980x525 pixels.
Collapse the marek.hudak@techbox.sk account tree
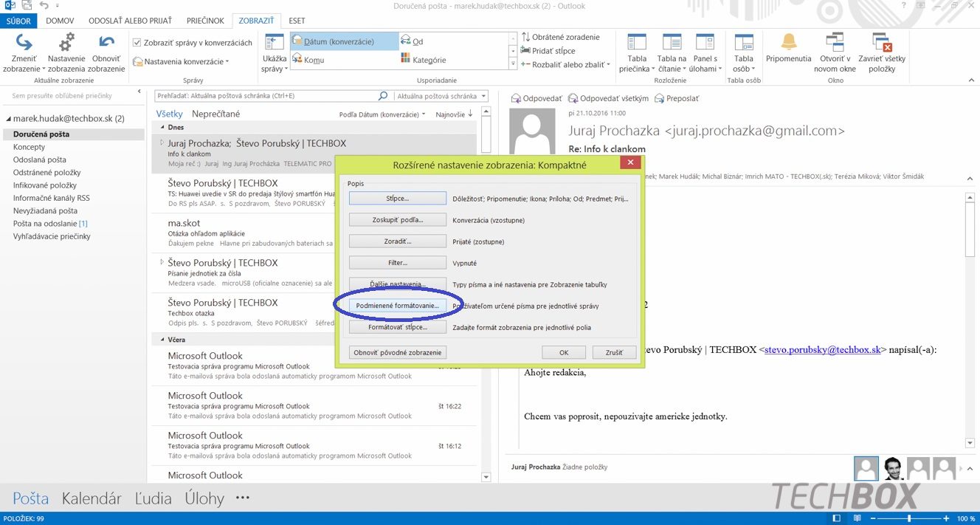(8, 119)
